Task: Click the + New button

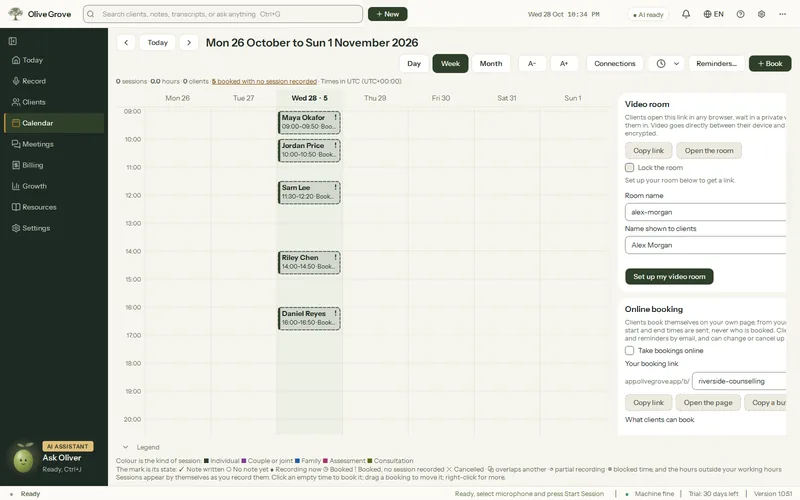Action: [x=387, y=14]
